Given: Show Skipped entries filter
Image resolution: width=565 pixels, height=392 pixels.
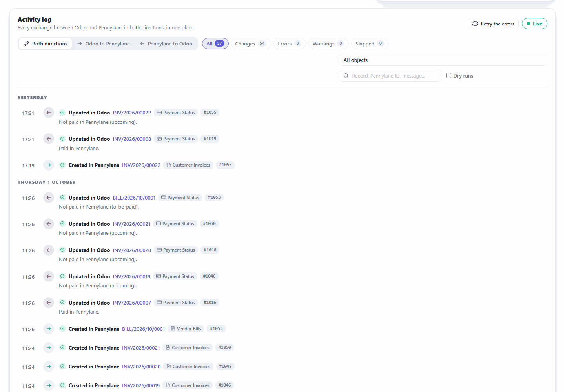Looking at the screenshot, I should click(370, 44).
